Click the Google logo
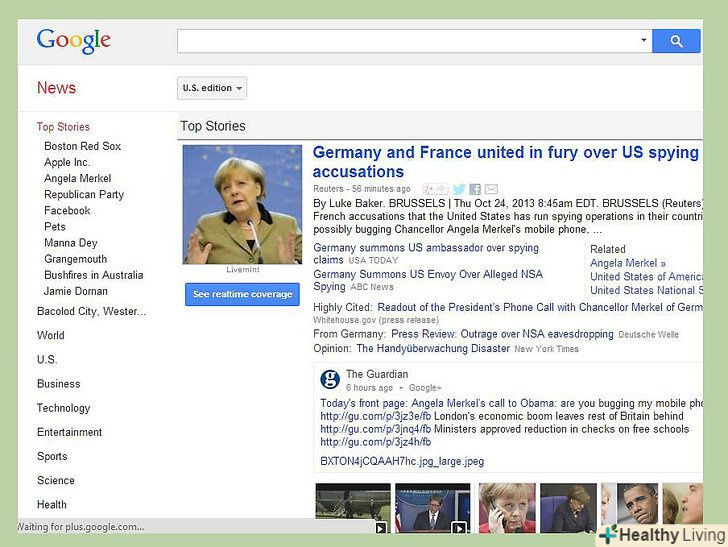 [74, 41]
